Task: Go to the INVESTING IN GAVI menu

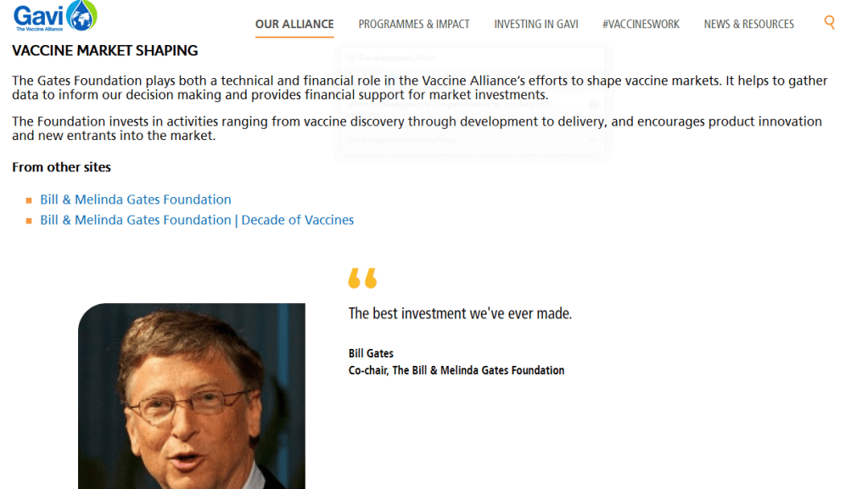Action: pyautogui.click(x=536, y=24)
